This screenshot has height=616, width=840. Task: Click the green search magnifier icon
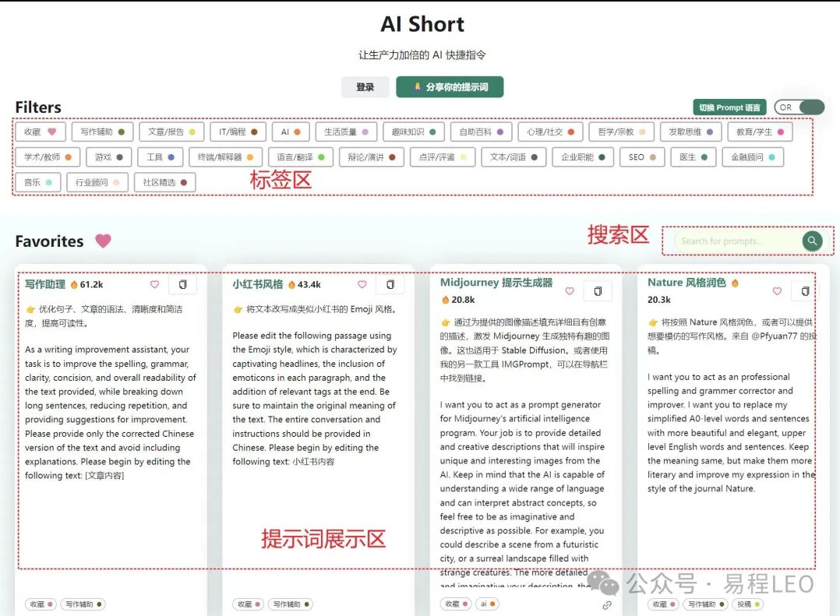point(812,241)
